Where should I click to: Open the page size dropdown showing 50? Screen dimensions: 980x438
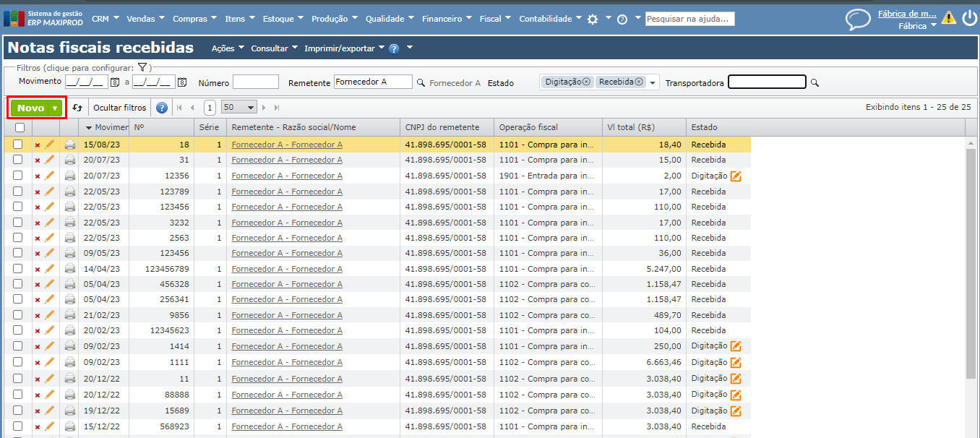pos(239,108)
